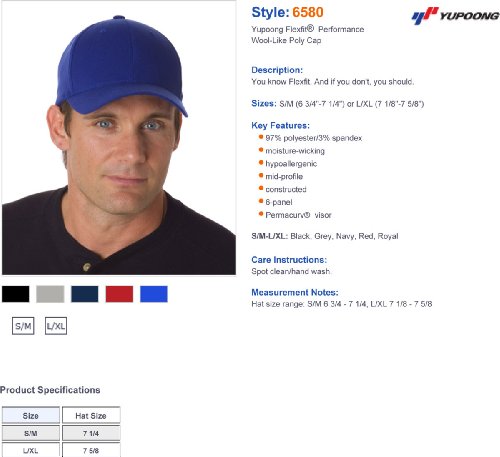Image resolution: width=500 pixels, height=457 pixels.
Task: Click the 7 5/8 hat size cell
Action: 91,450
